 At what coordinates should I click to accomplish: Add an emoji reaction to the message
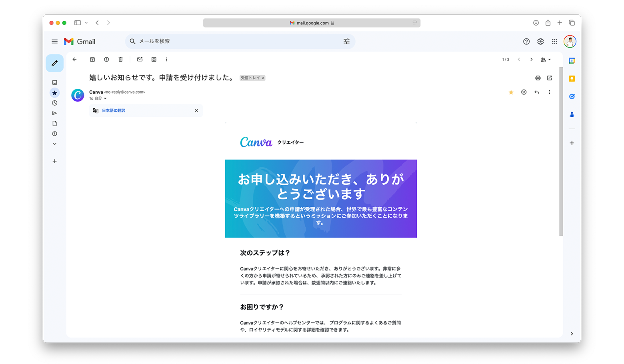(x=524, y=92)
